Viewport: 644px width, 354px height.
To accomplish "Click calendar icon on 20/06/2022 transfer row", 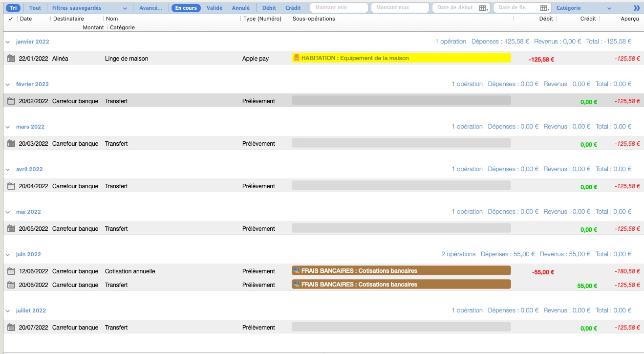I will pyautogui.click(x=11, y=285).
